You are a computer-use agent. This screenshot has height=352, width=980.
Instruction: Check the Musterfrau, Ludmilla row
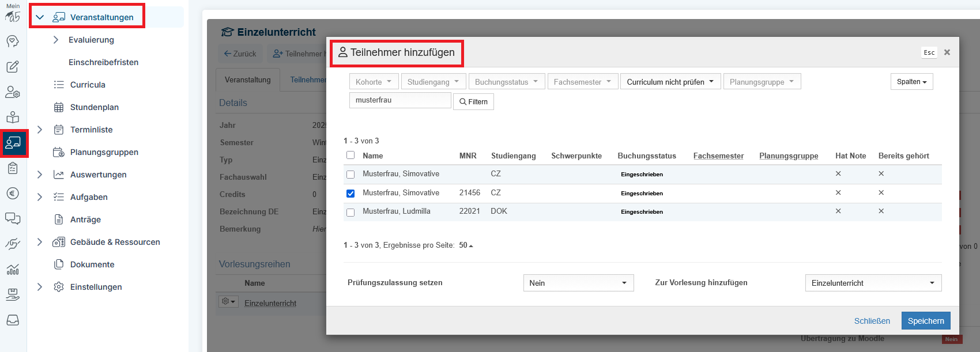point(350,212)
